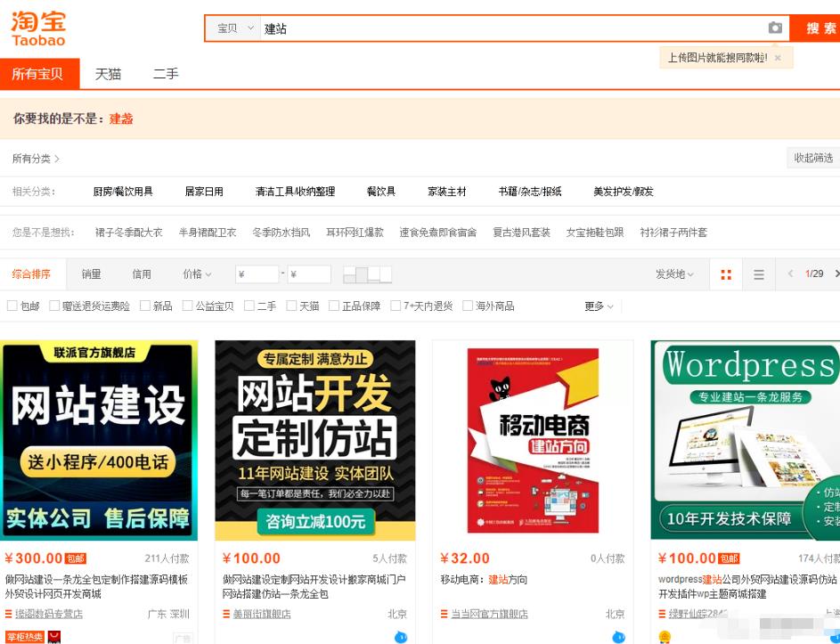The image size is (840, 644).
Task: Enable the 包邮 free shipping checkbox
Action: pyautogui.click(x=12, y=306)
